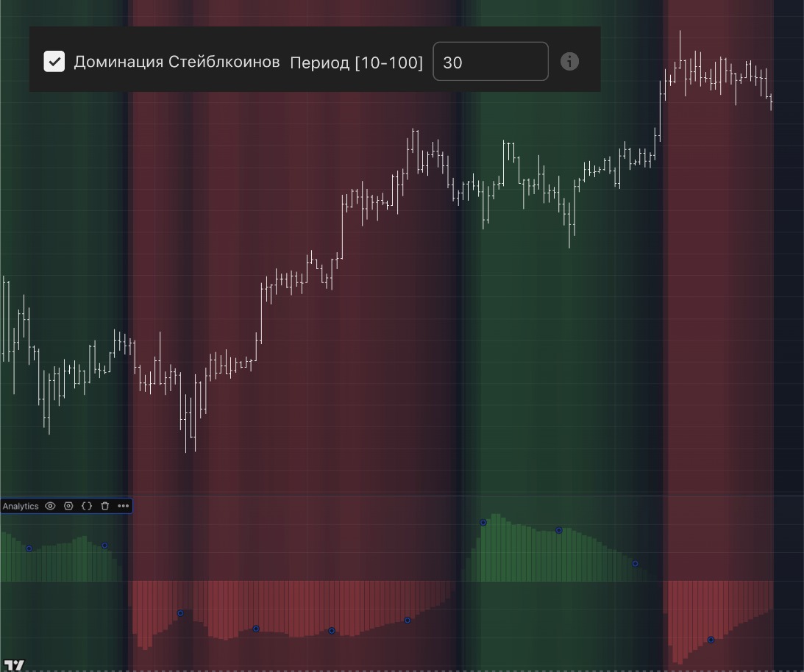The width and height of the screenshot is (804, 672).
Task: Delete the Analytics indicator with trash icon
Action: point(105,506)
